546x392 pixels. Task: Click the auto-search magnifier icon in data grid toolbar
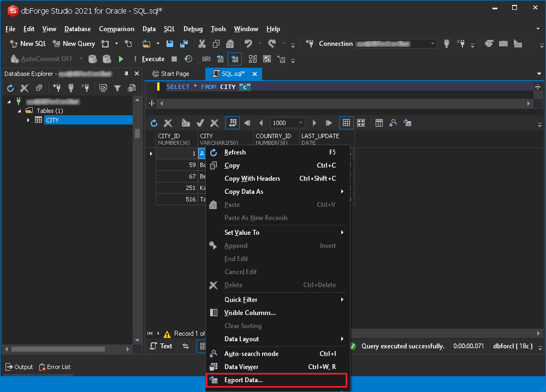tap(394, 122)
